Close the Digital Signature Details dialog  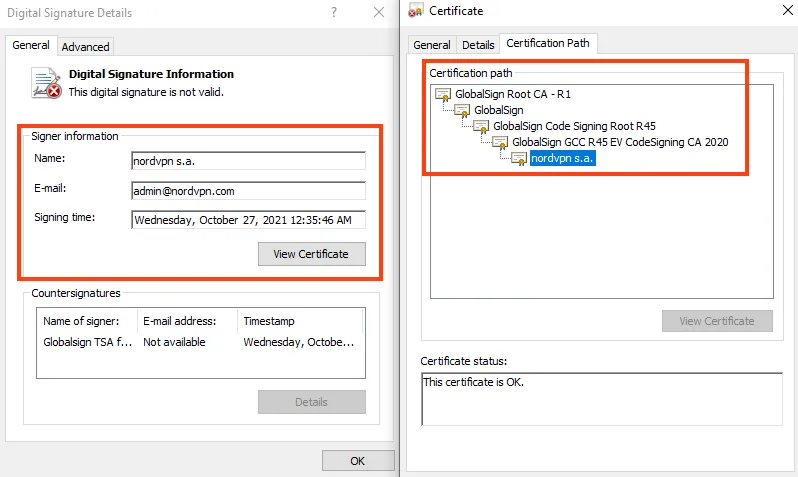pyautogui.click(x=379, y=12)
